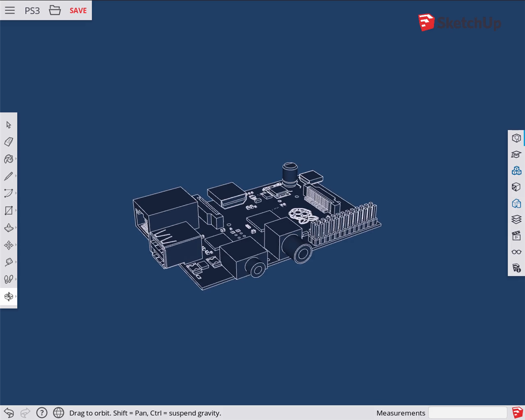Select the Orbit tool
The width and height of the screenshot is (525, 420).
[9, 296]
